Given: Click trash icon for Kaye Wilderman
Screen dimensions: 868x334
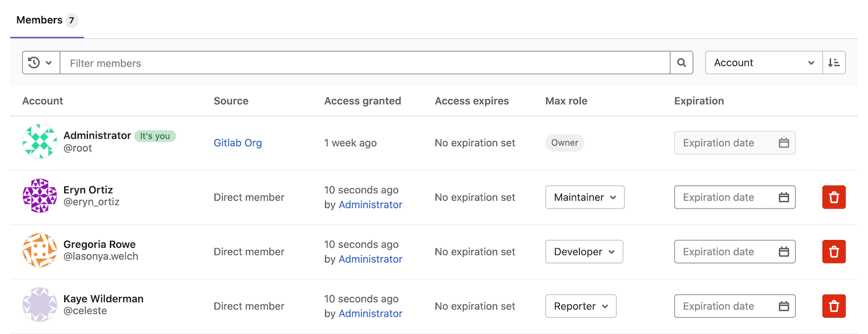Looking at the screenshot, I should (x=834, y=306).
